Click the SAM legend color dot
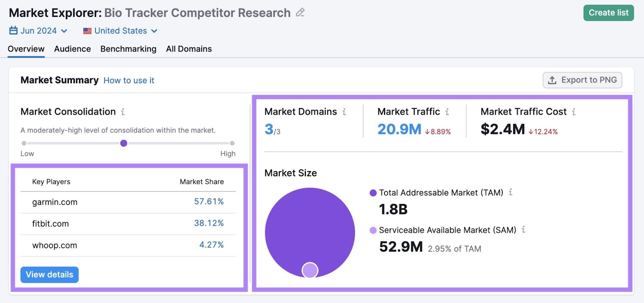This screenshot has height=303, width=644. [x=373, y=230]
